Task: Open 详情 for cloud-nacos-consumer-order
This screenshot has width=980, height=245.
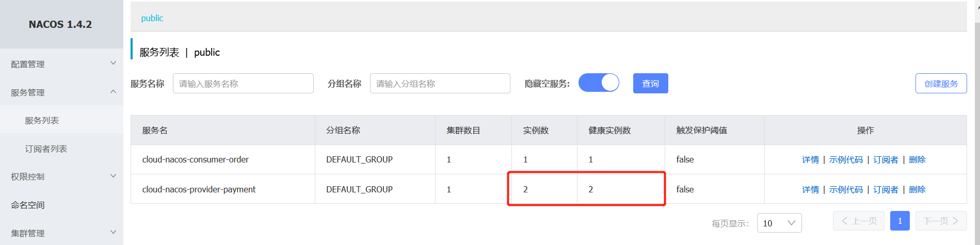Action: point(810,160)
